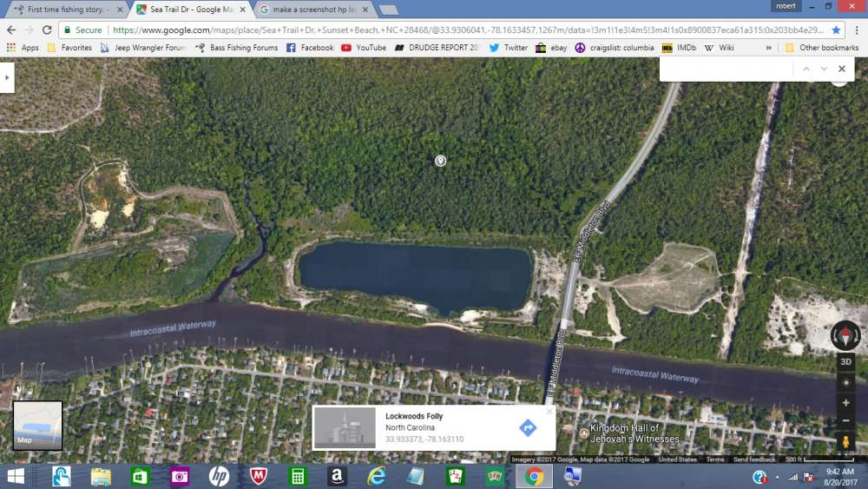Close the find-in-page bar

(841, 69)
